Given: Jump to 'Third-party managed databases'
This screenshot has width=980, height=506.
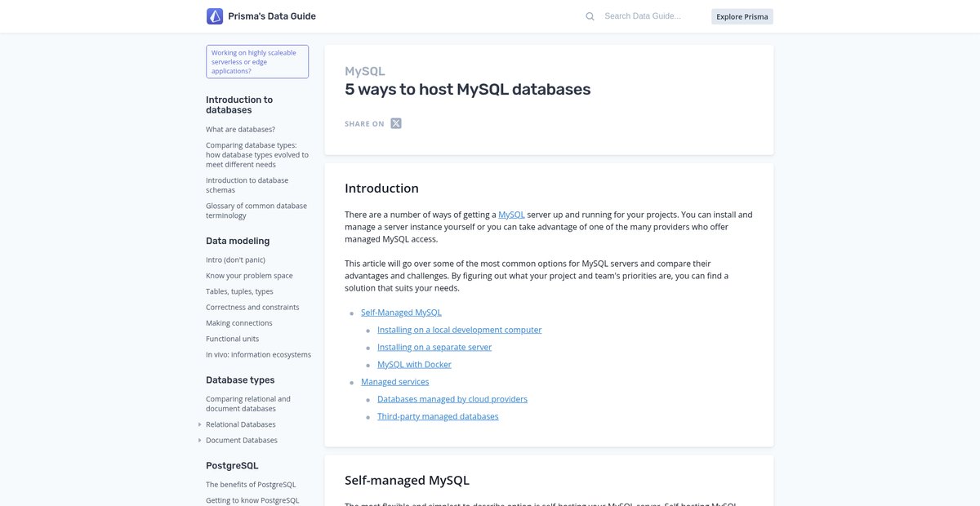Looking at the screenshot, I should click(x=438, y=416).
